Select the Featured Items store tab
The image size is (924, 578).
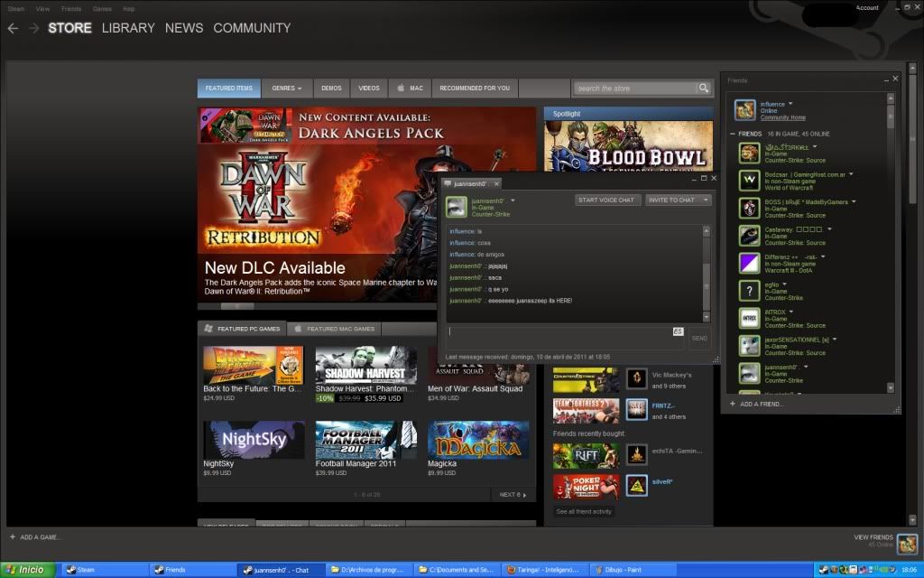click(x=228, y=88)
